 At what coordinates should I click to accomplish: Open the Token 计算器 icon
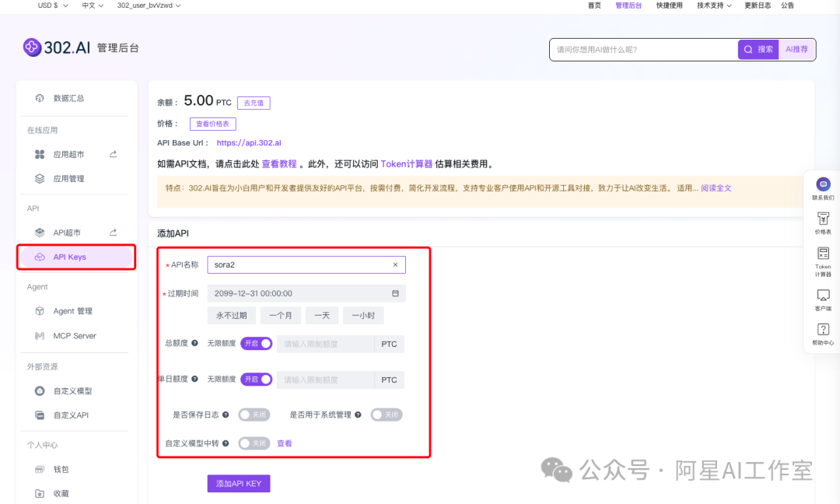(x=823, y=254)
